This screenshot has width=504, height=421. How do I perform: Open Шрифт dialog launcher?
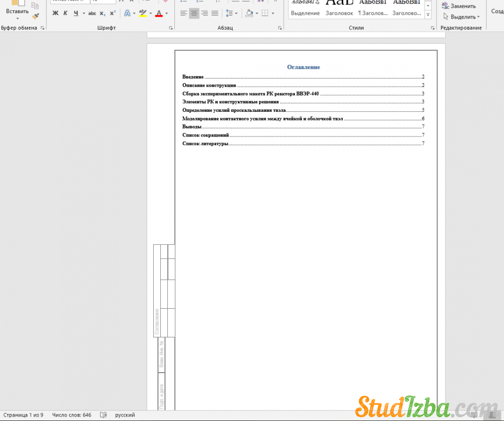point(171,28)
